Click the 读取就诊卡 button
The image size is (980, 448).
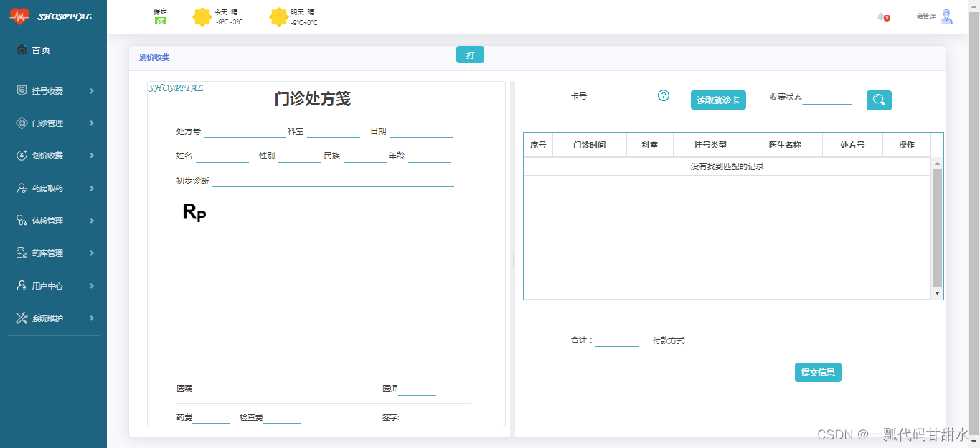coord(717,100)
